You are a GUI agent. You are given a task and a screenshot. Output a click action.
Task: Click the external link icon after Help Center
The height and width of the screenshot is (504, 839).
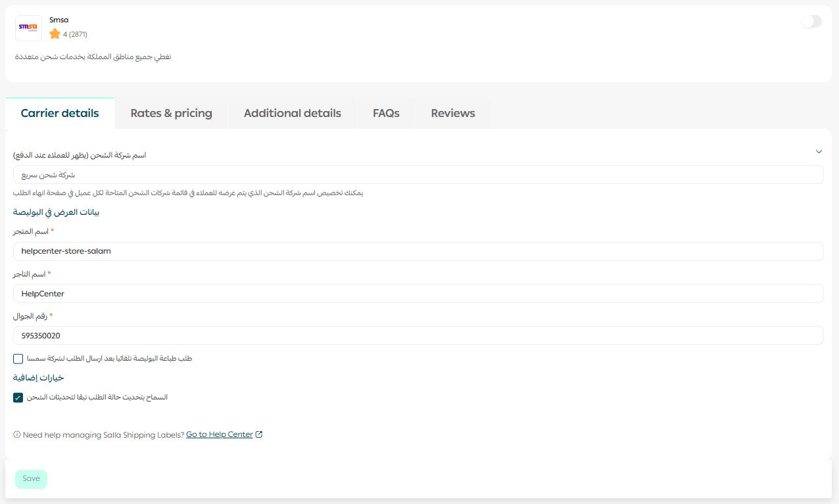[259, 434]
